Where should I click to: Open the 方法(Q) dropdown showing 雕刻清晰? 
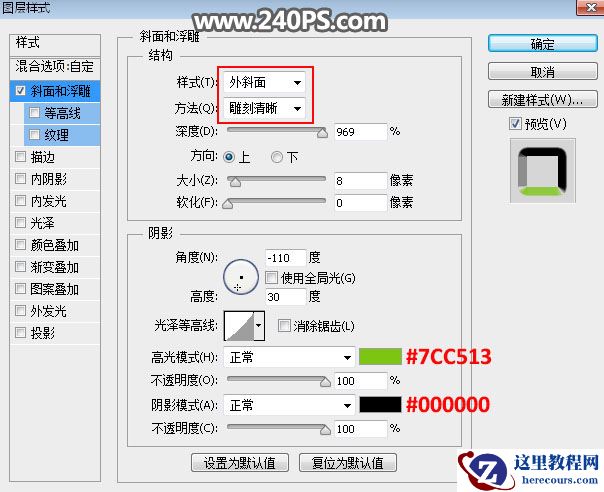[x=264, y=108]
